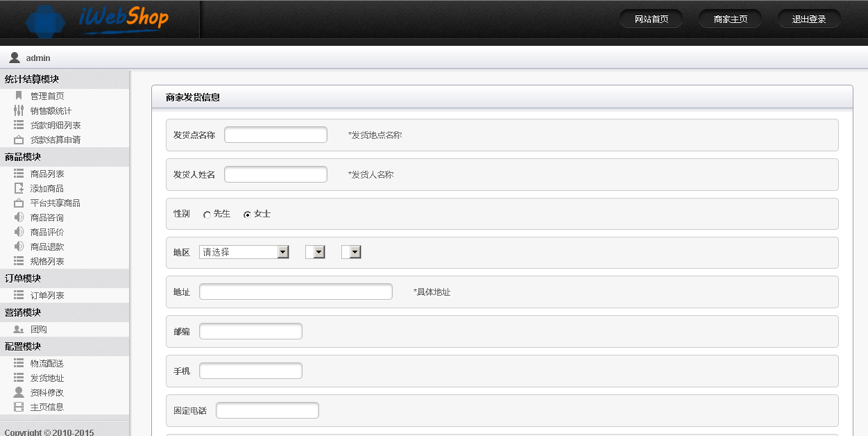
Task: Click the 商家发货信息 panel title
Action: [193, 98]
